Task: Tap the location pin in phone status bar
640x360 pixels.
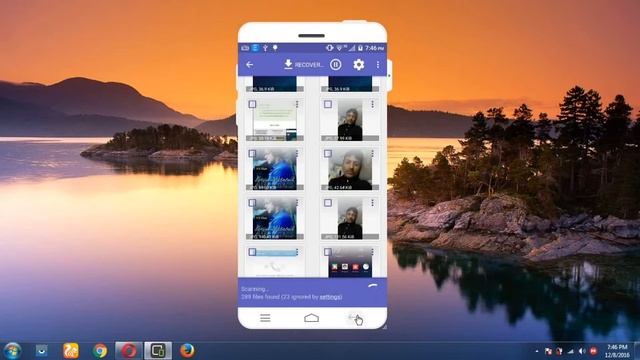Action: click(276, 48)
